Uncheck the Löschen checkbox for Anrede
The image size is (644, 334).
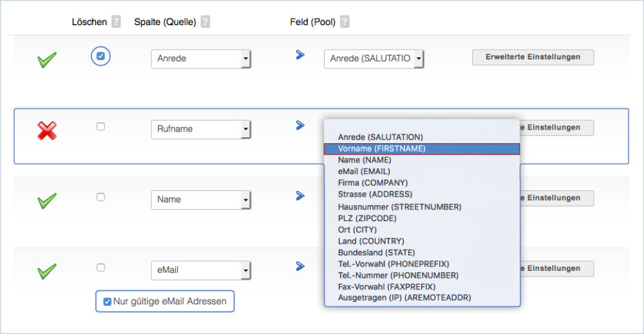100,57
